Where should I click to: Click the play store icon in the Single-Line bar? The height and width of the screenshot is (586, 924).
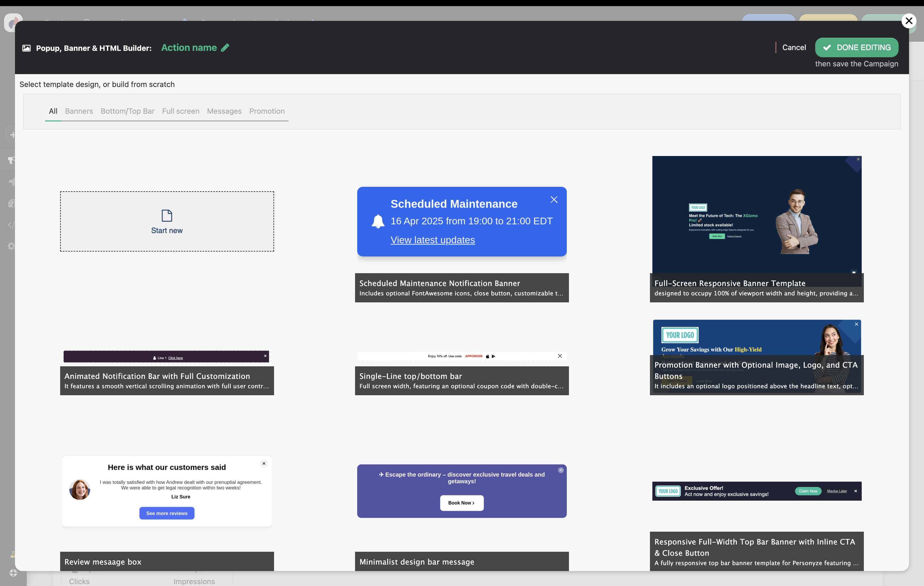494,356
